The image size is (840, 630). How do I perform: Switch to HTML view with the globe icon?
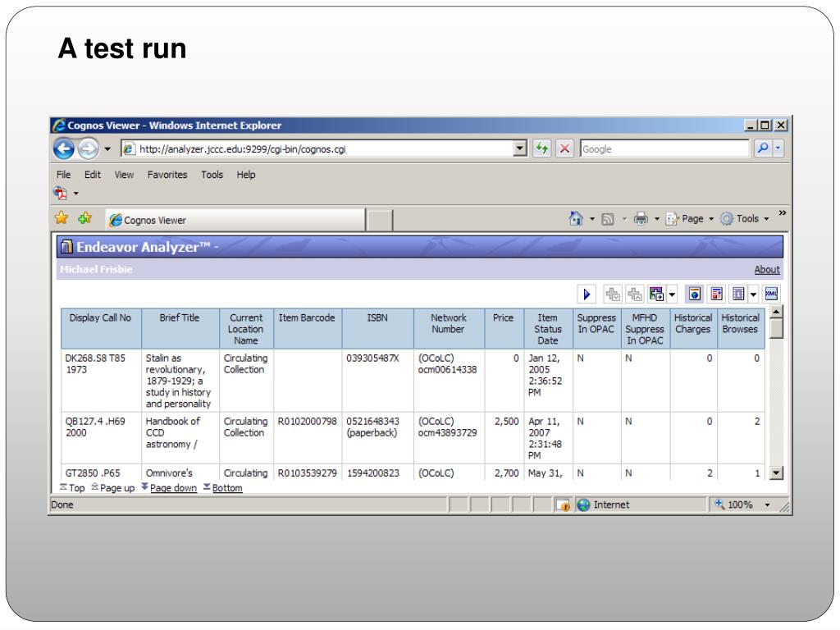(x=695, y=294)
